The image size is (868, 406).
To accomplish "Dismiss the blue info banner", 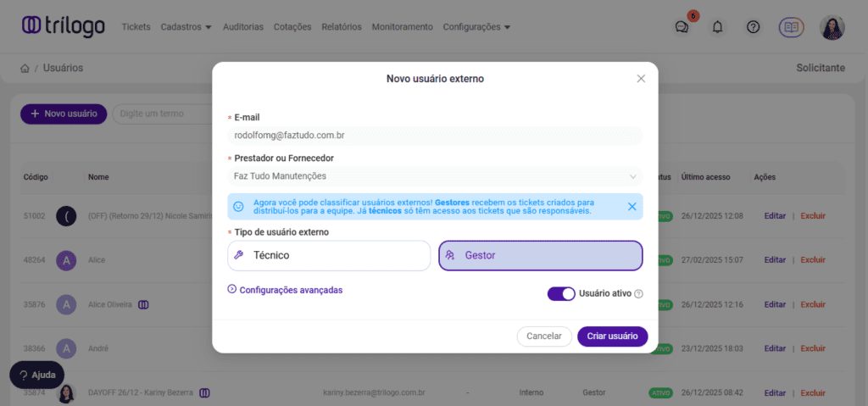I will point(632,206).
